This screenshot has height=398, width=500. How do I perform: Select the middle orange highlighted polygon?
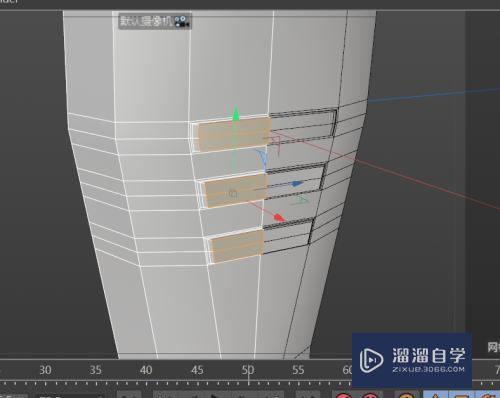coord(236,191)
